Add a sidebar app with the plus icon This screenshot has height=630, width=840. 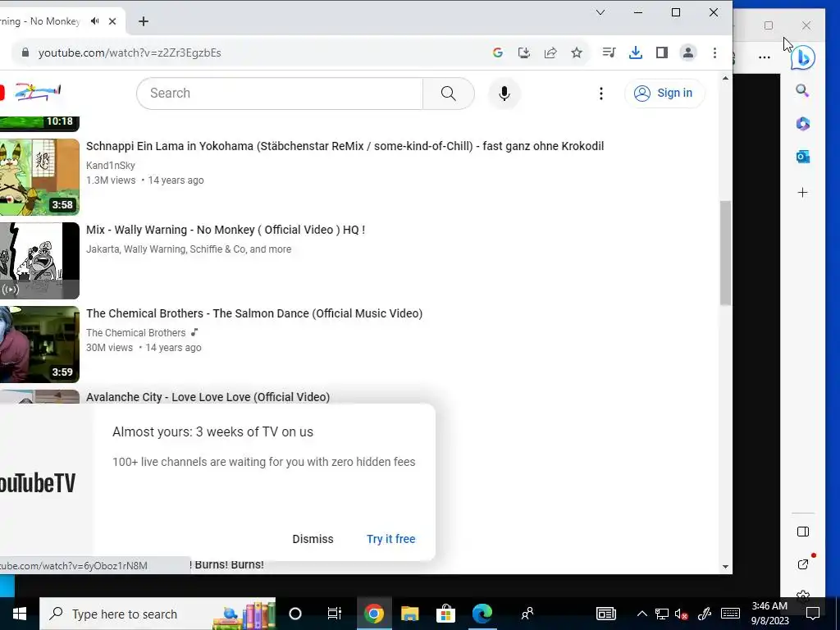[802, 192]
